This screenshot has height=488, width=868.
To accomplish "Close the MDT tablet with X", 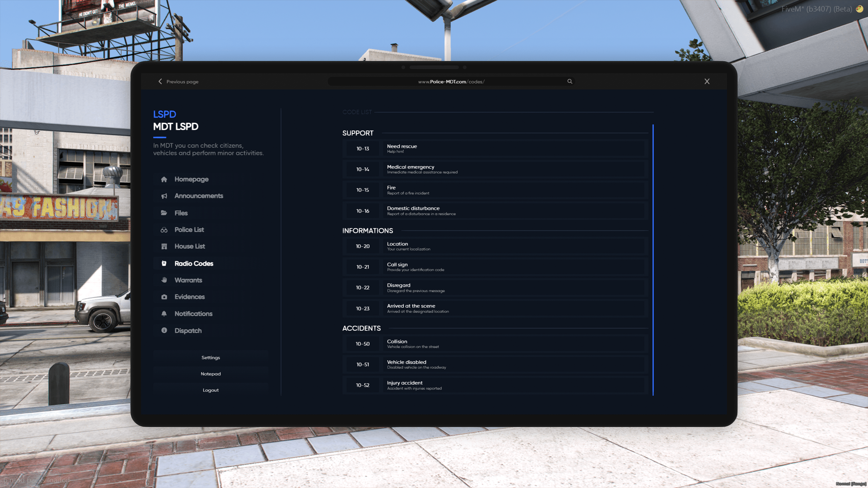I will (707, 81).
